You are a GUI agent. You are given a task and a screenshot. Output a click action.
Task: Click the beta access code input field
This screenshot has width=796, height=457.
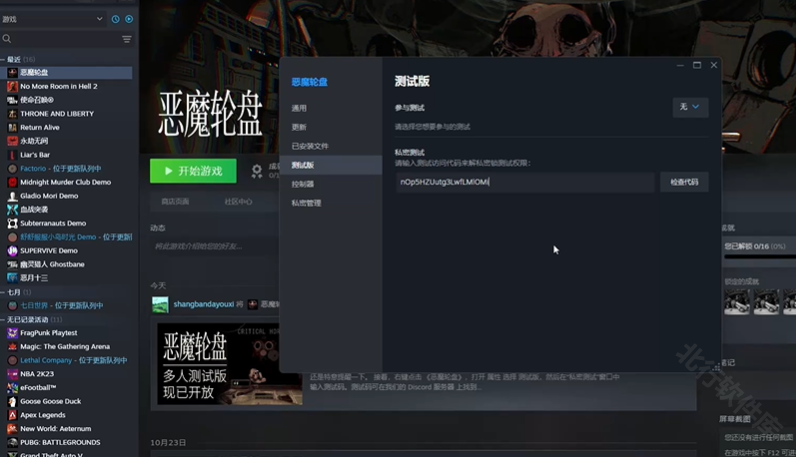pyautogui.click(x=525, y=182)
